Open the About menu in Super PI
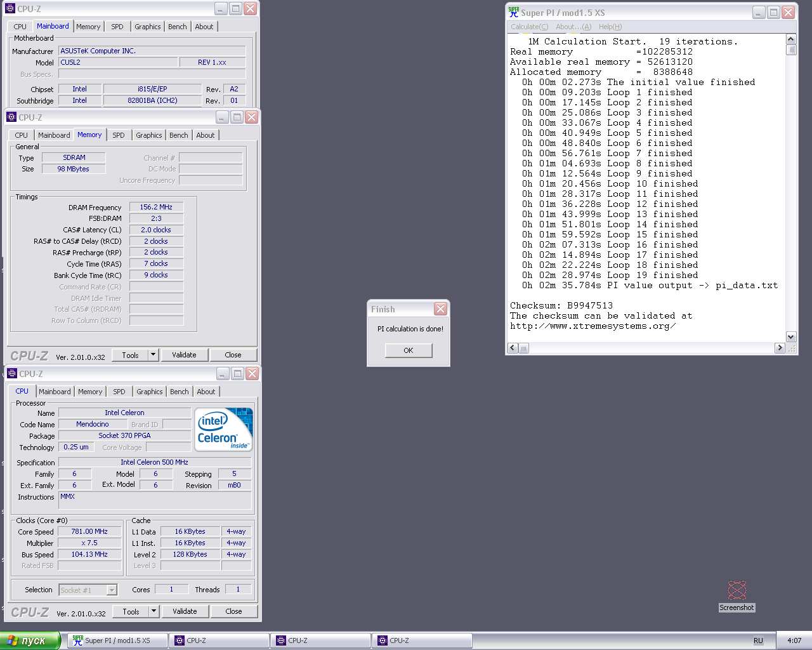The image size is (812, 650). click(573, 27)
